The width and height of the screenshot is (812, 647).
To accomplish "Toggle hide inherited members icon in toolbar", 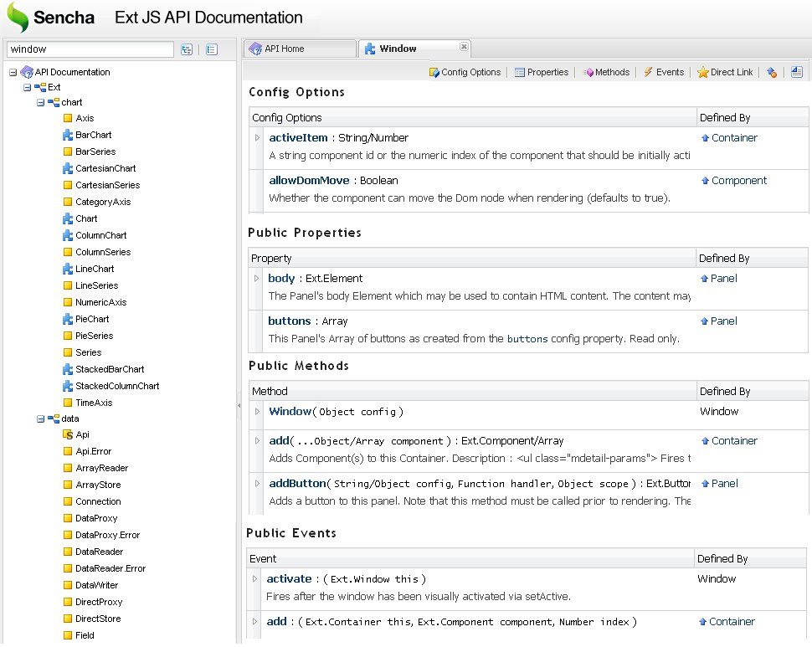I will tap(772, 73).
